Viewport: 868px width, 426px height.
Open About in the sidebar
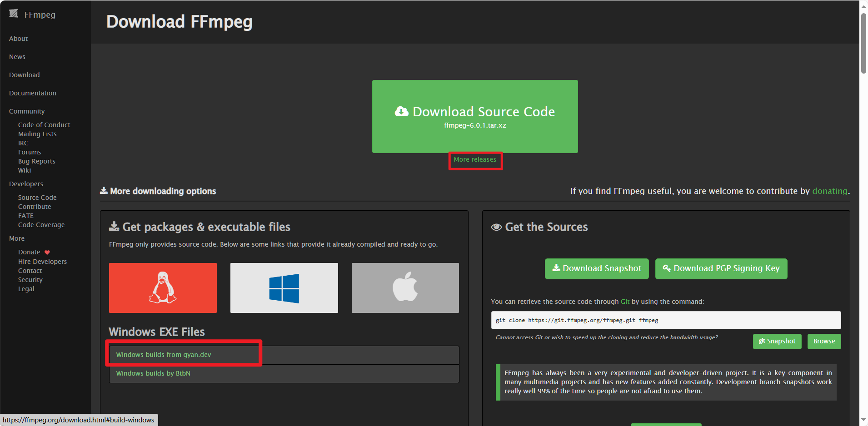[18, 39]
